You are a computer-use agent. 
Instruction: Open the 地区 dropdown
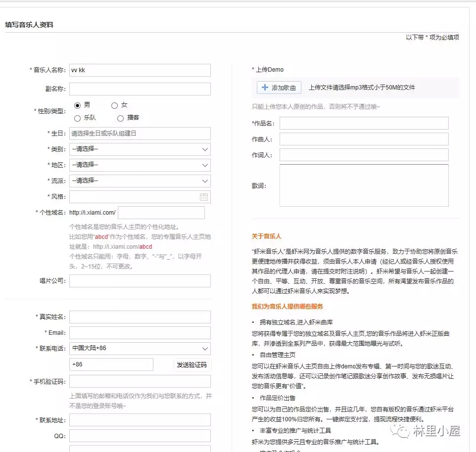click(140, 165)
